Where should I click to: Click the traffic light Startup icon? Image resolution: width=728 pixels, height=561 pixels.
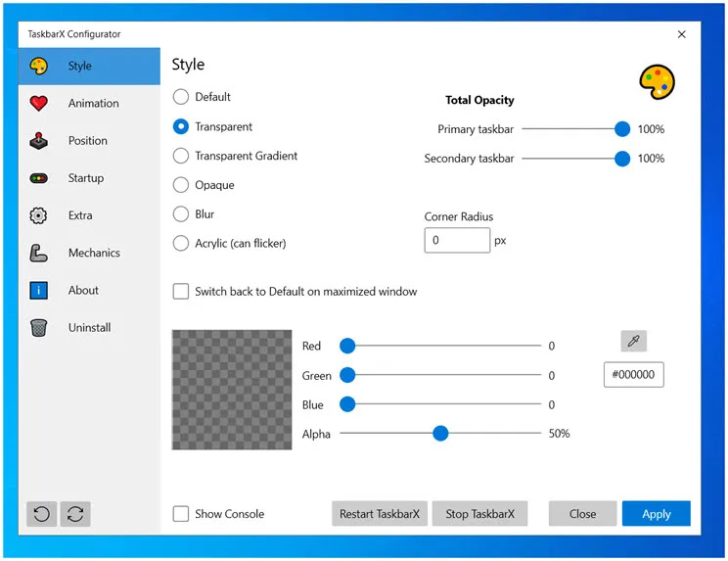click(38, 178)
